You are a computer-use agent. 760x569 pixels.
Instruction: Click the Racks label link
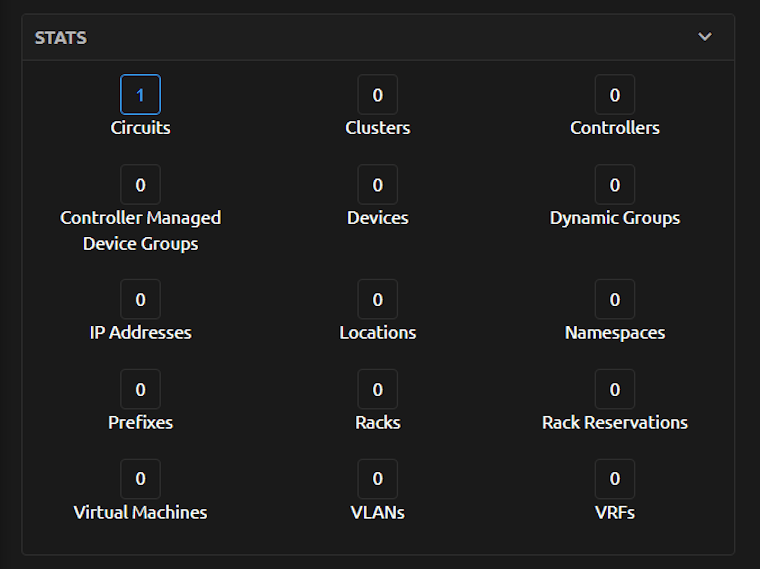pos(377,422)
